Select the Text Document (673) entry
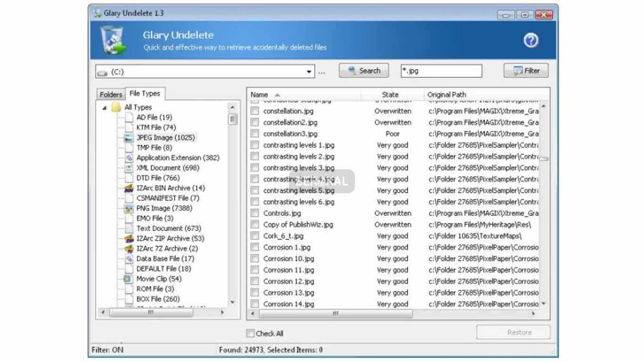 169,228
